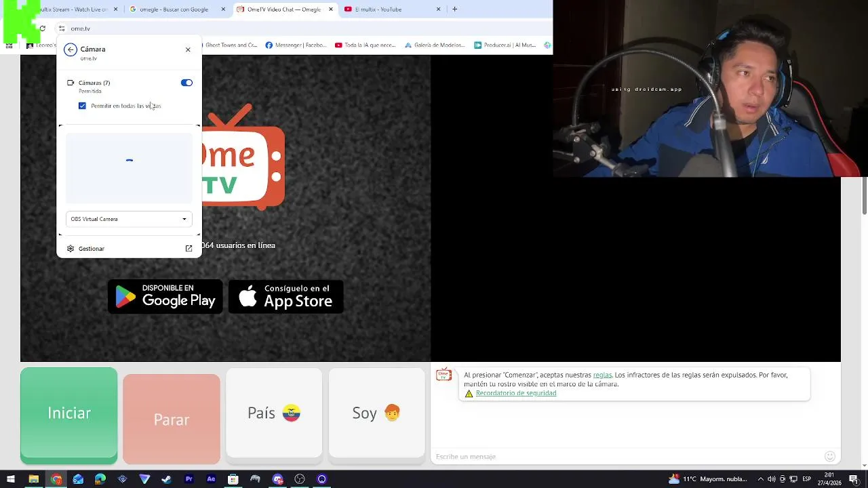
Task: Open Google Chrome from the taskbar
Action: [56, 479]
